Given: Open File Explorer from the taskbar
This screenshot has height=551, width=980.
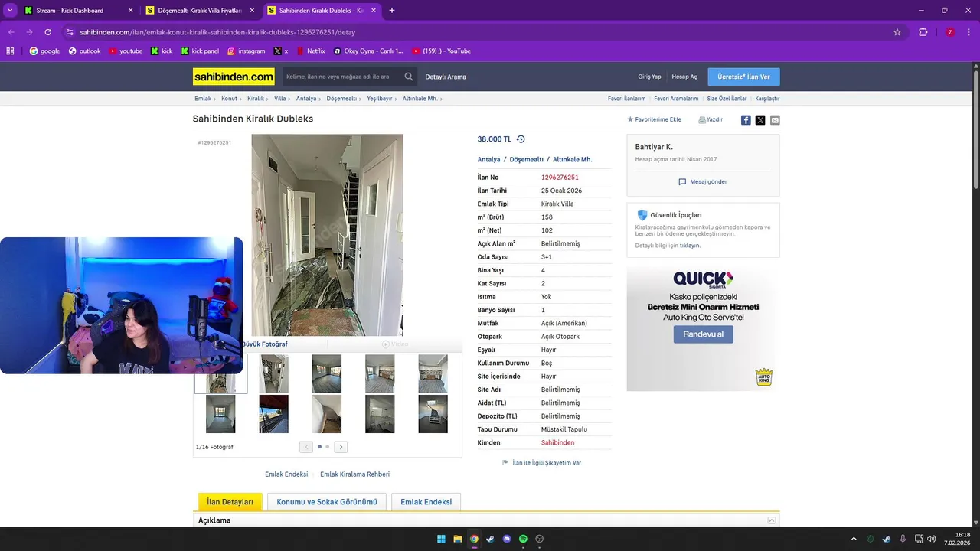Looking at the screenshot, I should click(x=458, y=539).
